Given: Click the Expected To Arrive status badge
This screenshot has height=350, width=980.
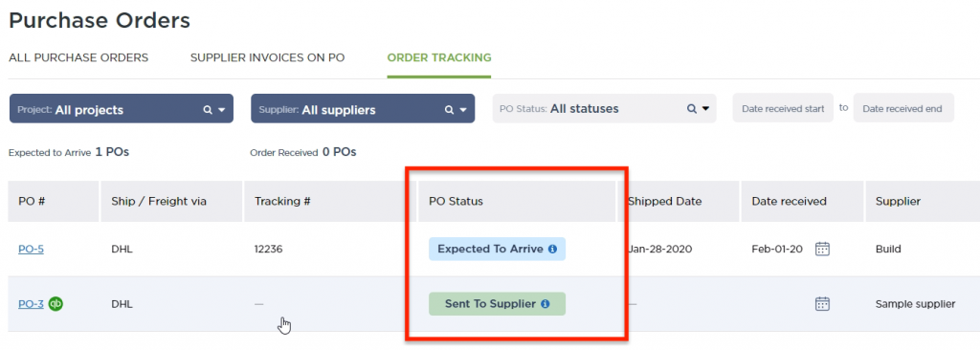Looking at the screenshot, I should click(497, 249).
